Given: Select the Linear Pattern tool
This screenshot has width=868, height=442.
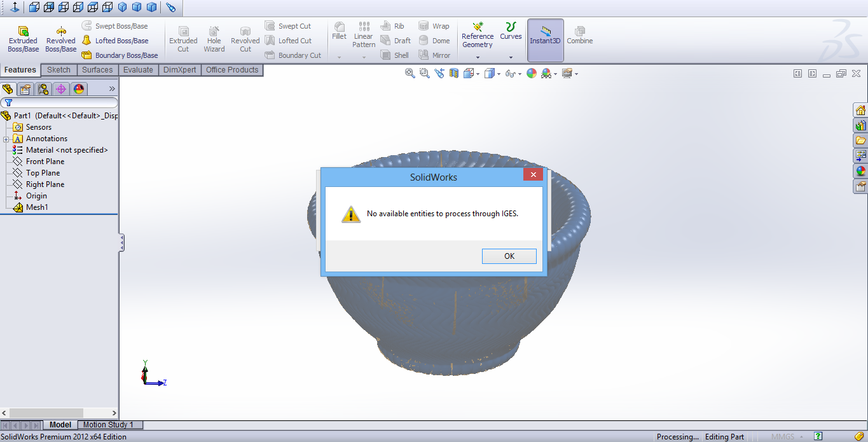Looking at the screenshot, I should [x=364, y=35].
